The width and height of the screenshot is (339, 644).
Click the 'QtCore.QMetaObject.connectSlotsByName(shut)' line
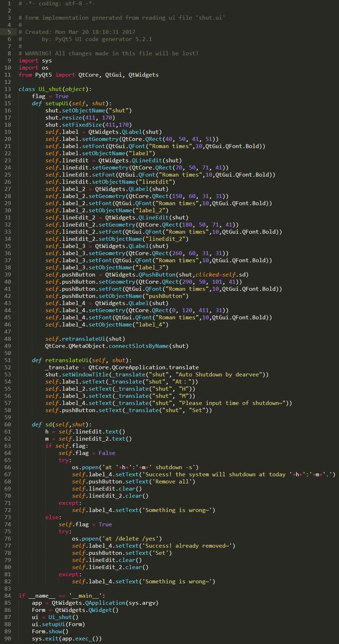(x=117, y=346)
